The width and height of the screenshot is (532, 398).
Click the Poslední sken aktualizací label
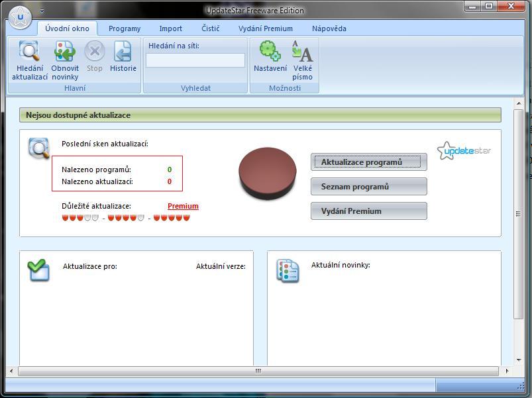[105, 144]
